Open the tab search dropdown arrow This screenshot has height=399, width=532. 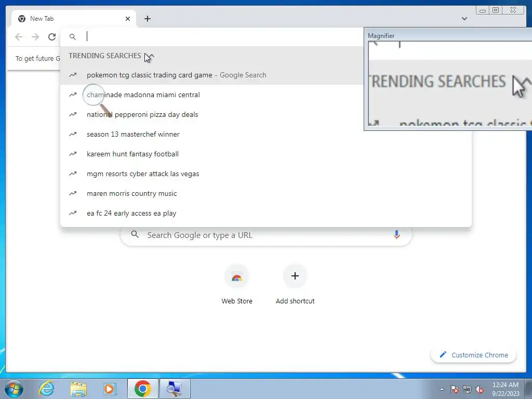coord(464,19)
